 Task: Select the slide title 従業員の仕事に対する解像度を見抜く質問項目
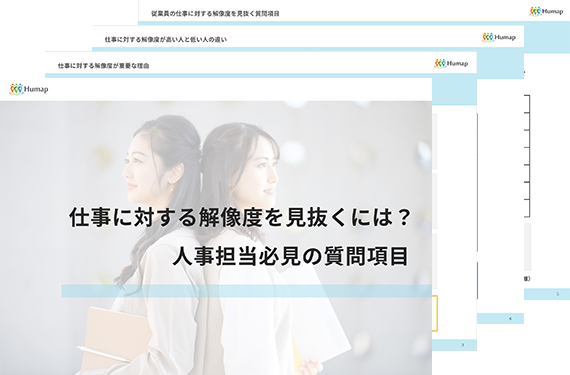click(x=215, y=13)
